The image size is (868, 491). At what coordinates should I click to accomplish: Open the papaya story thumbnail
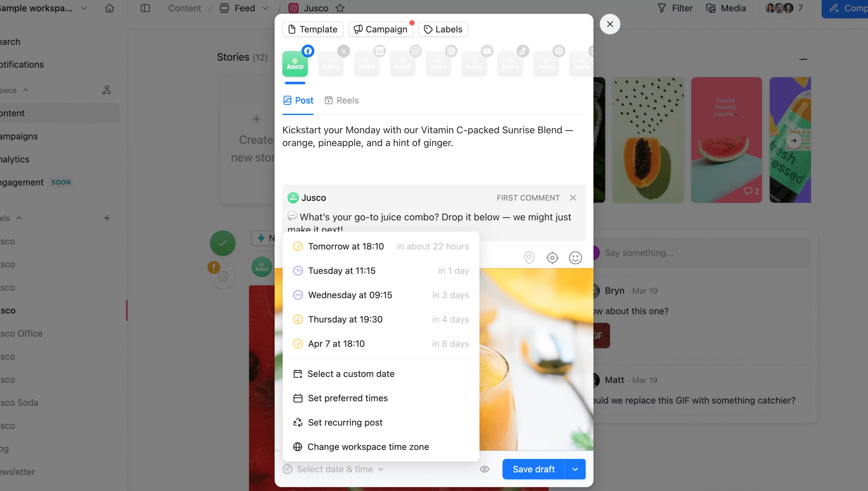(648, 140)
